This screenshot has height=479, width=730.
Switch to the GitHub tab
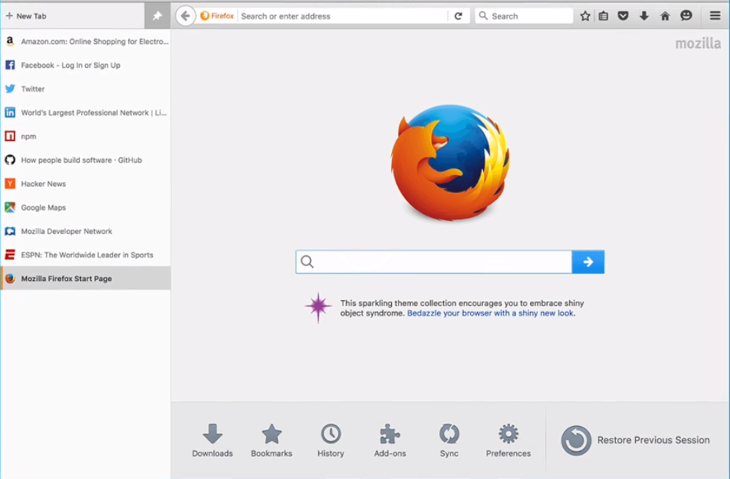tap(86, 160)
